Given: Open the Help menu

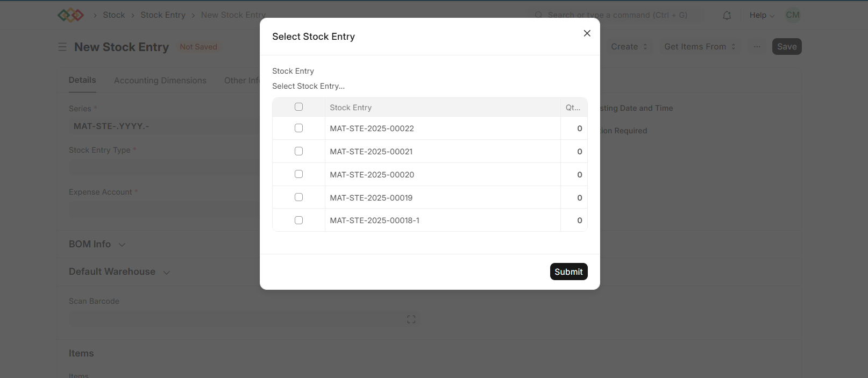Looking at the screenshot, I should (762, 15).
